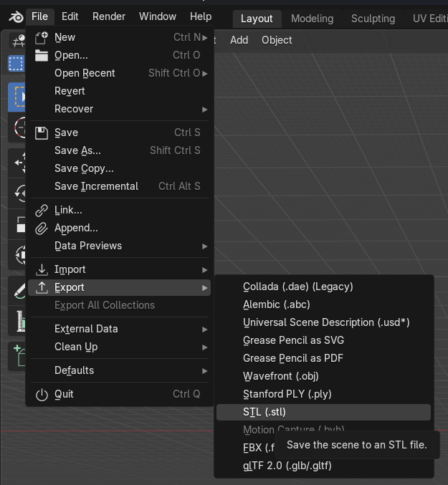Viewport: 448px width, 485px height.
Task: Choose Revert in the File menu
Action: pos(120,91)
